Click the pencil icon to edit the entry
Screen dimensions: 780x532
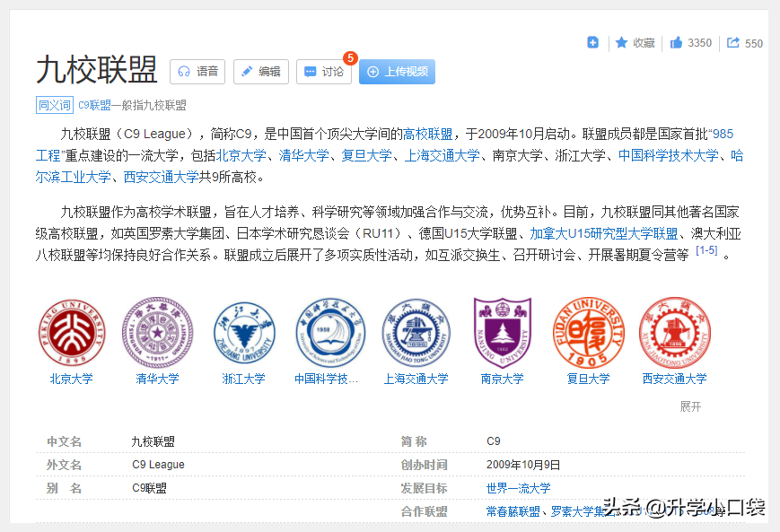[x=249, y=71]
